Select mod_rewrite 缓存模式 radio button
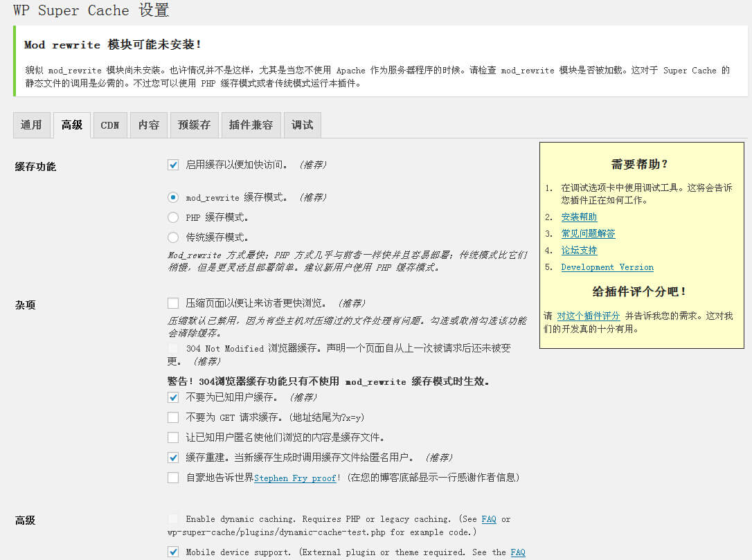The height and width of the screenshot is (560, 752). click(x=173, y=197)
